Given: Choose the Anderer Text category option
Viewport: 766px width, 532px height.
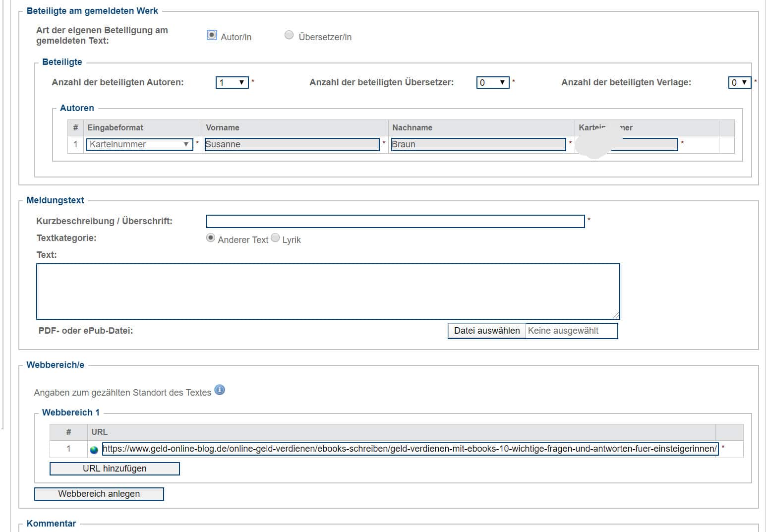Looking at the screenshot, I should (211, 238).
